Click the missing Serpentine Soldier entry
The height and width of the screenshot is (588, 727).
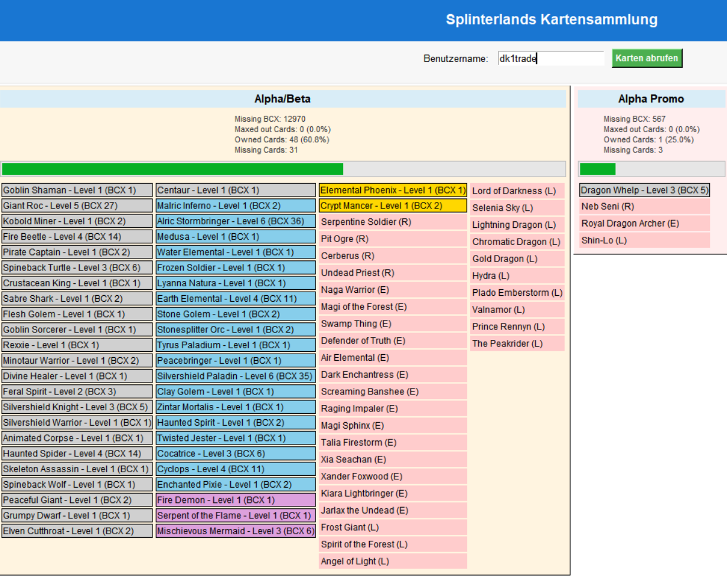(393, 222)
